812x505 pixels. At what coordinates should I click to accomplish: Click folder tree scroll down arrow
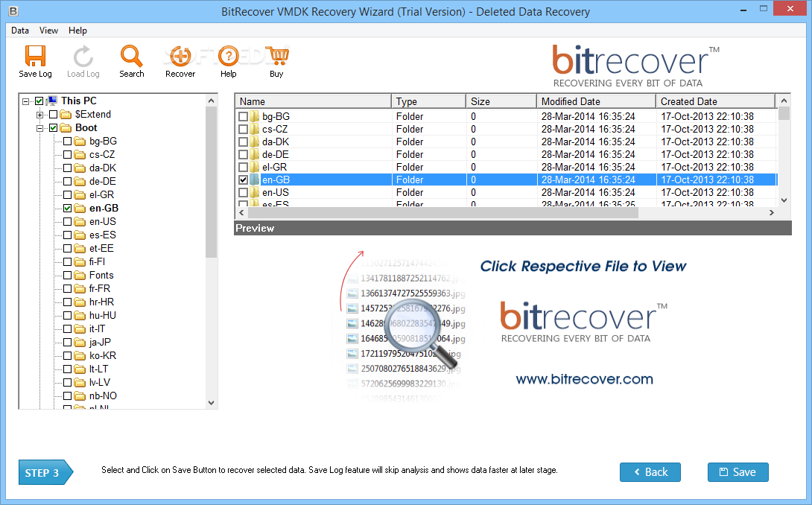pyautogui.click(x=211, y=403)
